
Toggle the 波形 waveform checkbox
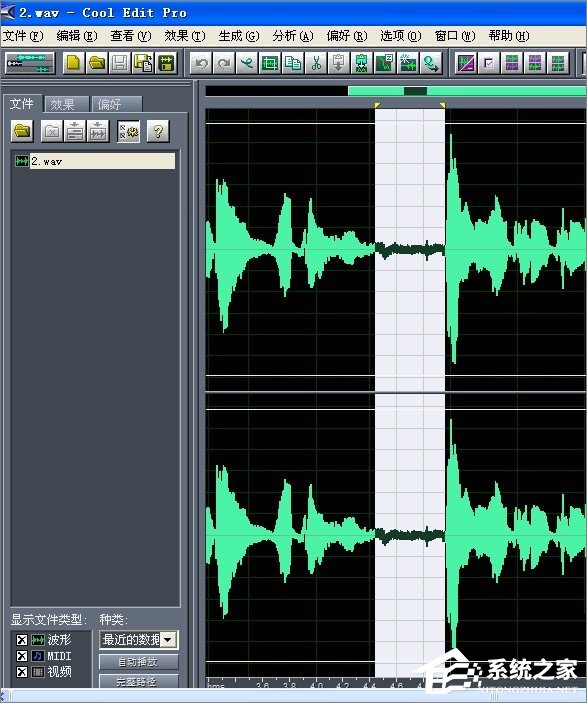22,639
